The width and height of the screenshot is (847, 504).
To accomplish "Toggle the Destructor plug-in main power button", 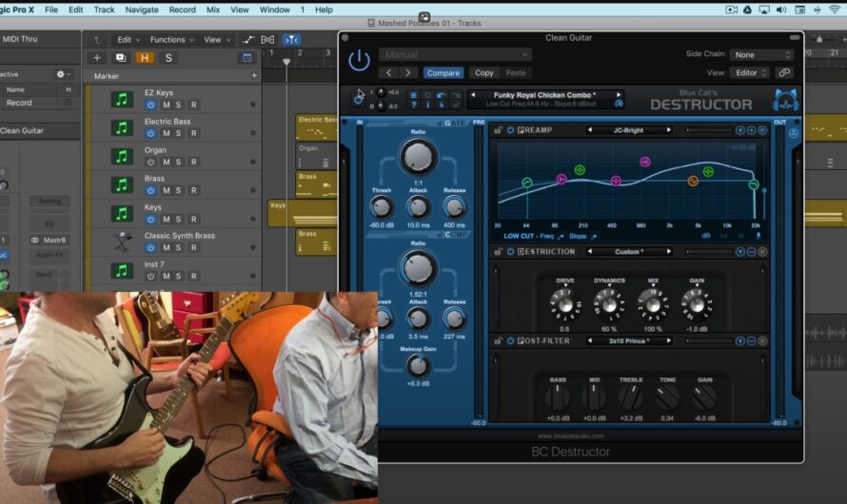I will coord(359,61).
